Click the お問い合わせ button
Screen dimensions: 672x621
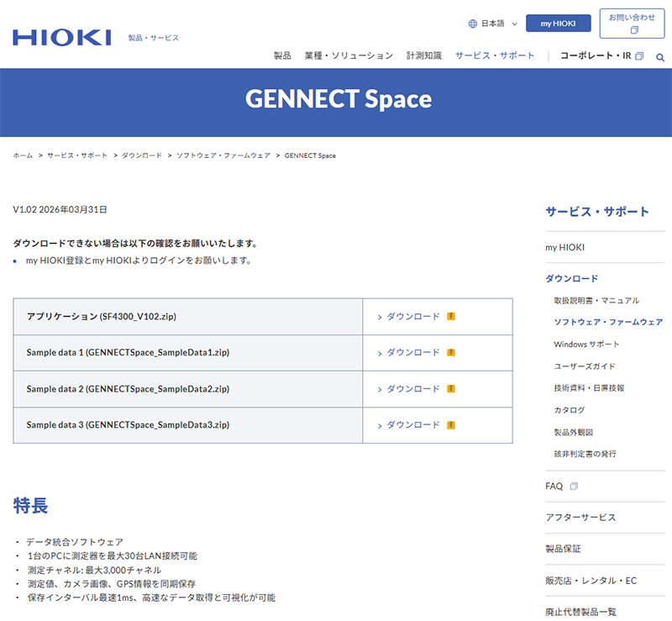click(632, 24)
